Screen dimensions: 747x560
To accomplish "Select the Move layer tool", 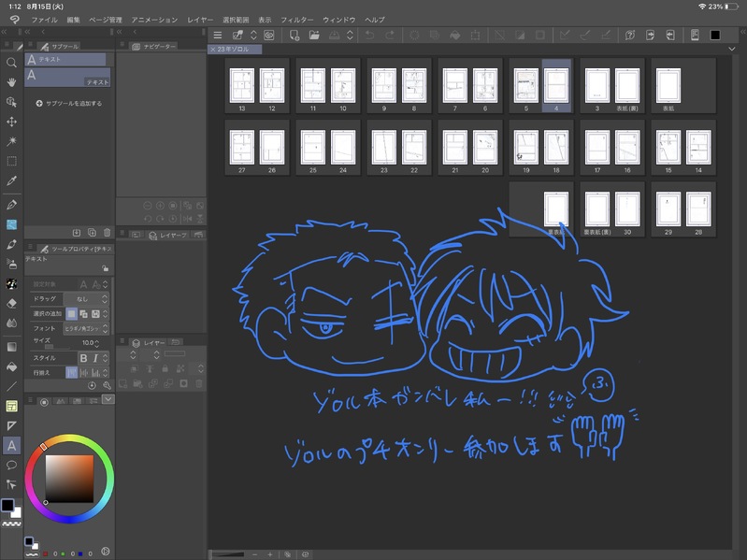I will coord(11,122).
